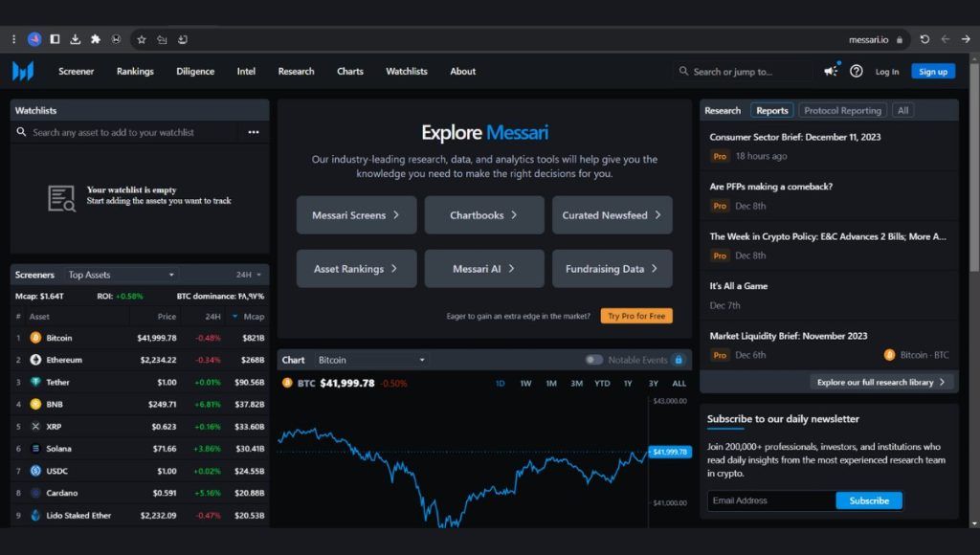Click the XRP coin icon in Top Assets
This screenshot has width=980, height=555.
click(35, 426)
